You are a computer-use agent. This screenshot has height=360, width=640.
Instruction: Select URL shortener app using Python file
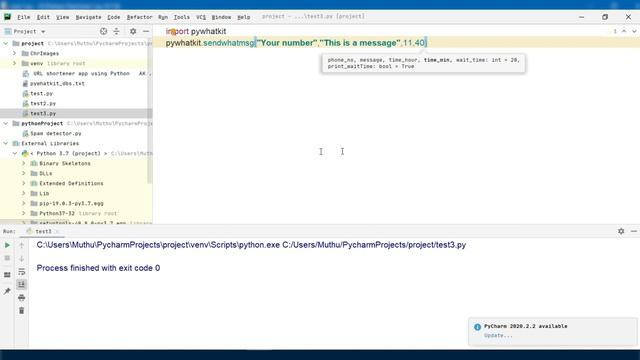tap(81, 73)
